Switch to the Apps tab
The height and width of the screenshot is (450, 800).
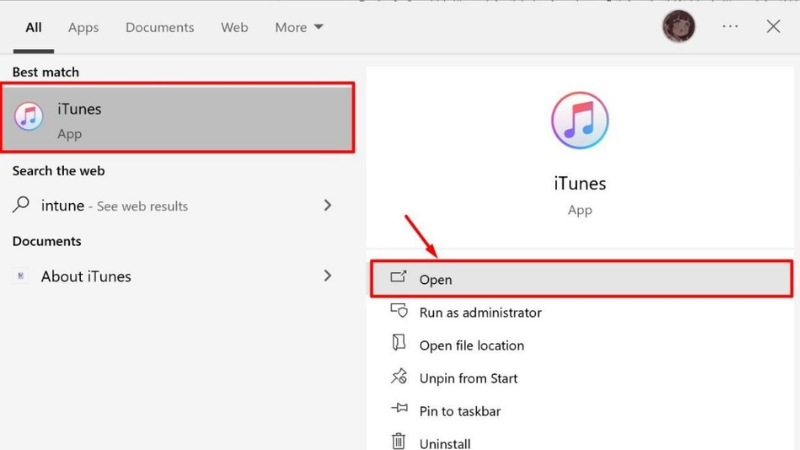pyautogui.click(x=84, y=28)
